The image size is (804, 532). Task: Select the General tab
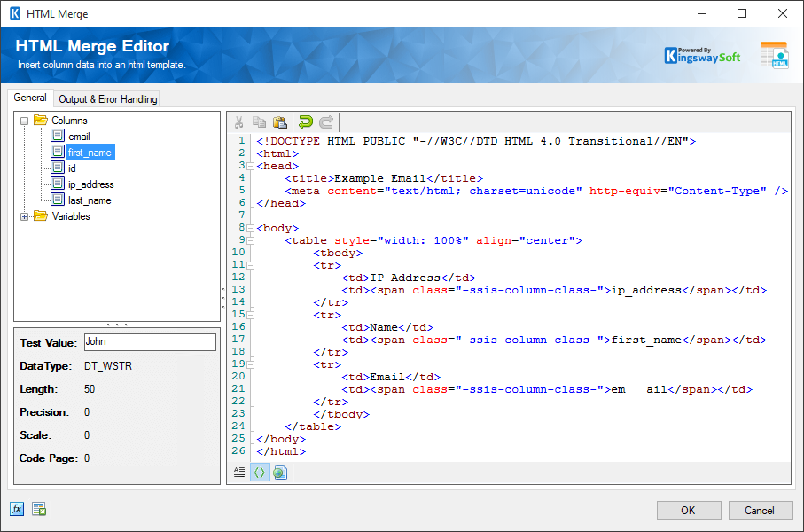(30, 98)
